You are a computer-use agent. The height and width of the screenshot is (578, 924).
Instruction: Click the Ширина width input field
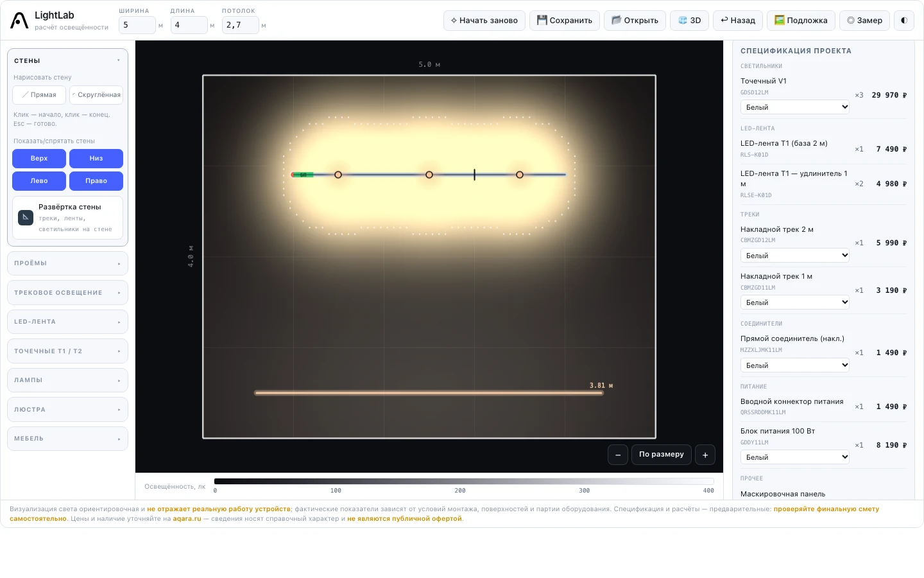pos(137,25)
